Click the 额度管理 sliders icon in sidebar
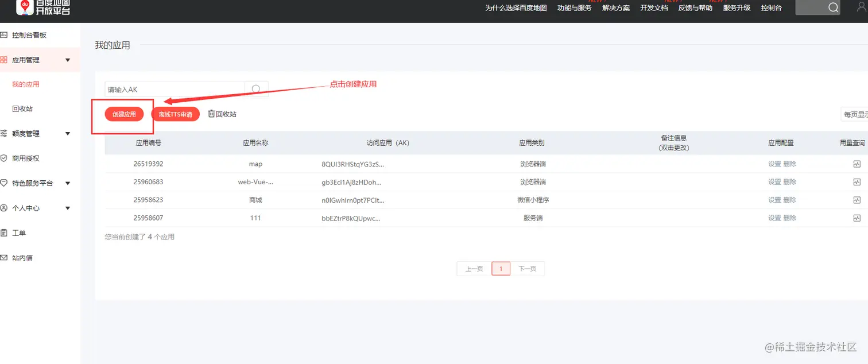 point(3,133)
